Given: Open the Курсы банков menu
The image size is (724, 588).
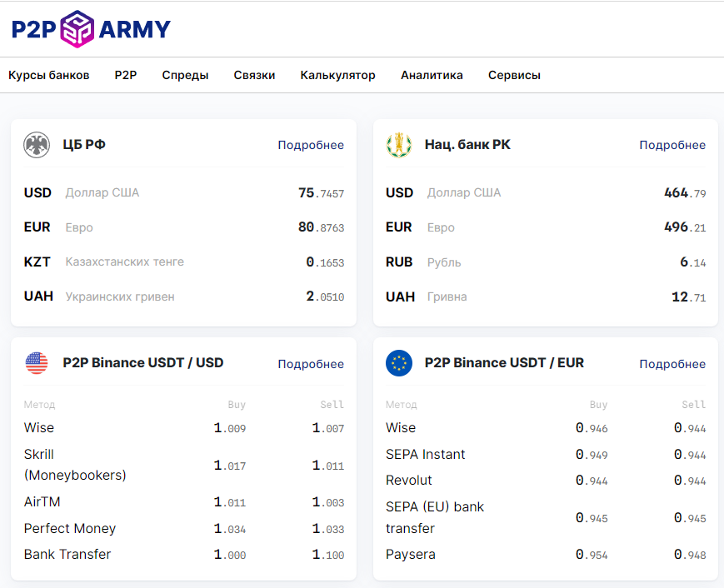Looking at the screenshot, I should [x=49, y=75].
